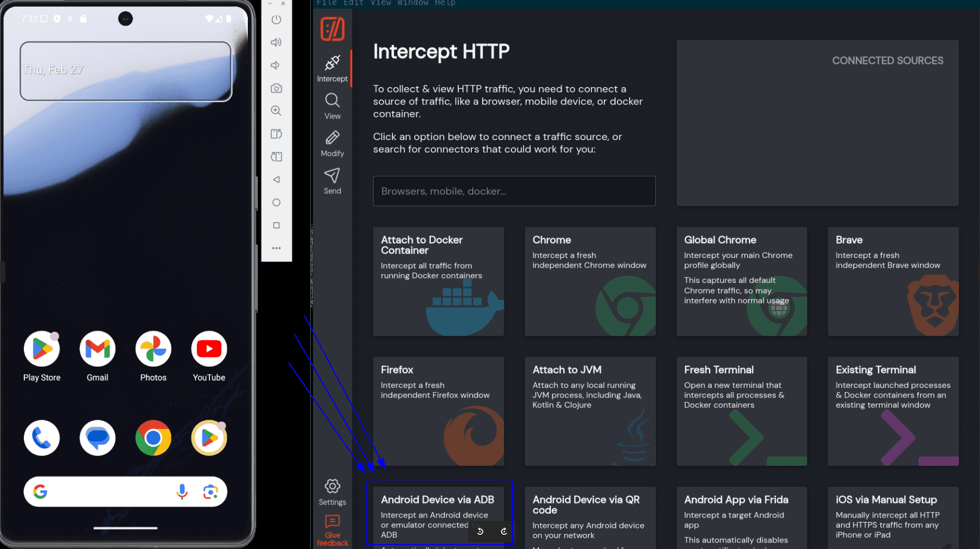Open the Phone dialer app
This screenshot has width=980, height=549.
coord(42,438)
